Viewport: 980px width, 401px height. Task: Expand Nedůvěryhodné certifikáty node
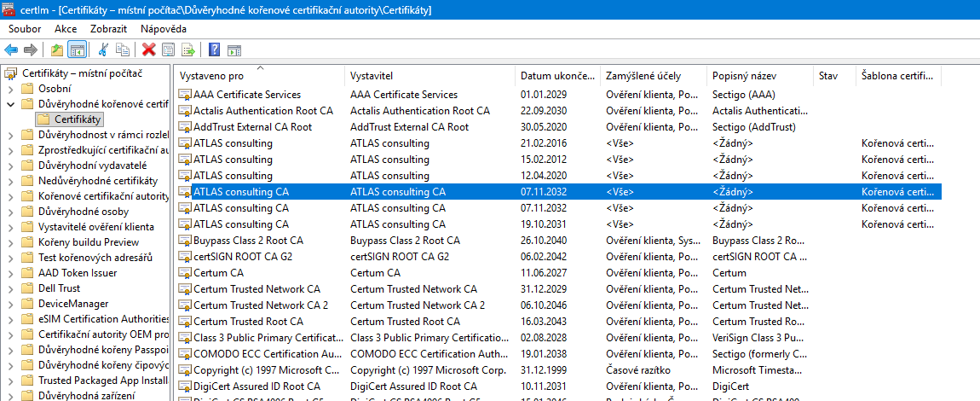click(10, 181)
